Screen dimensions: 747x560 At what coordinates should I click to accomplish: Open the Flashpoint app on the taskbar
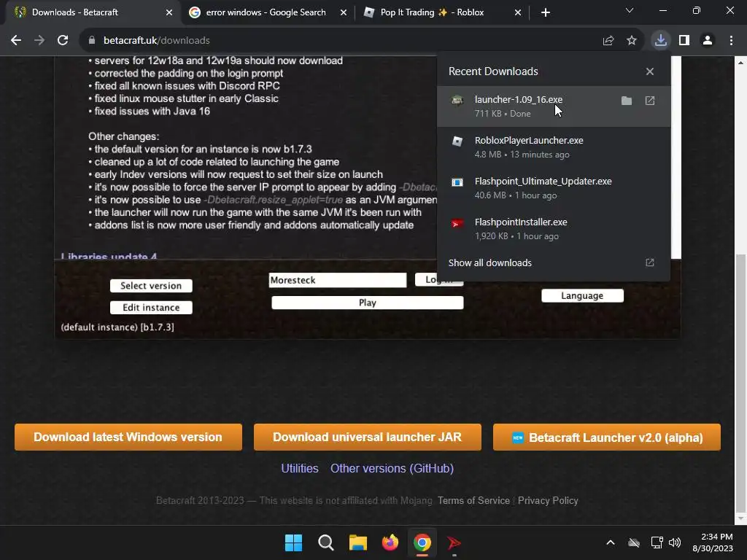pos(454,542)
